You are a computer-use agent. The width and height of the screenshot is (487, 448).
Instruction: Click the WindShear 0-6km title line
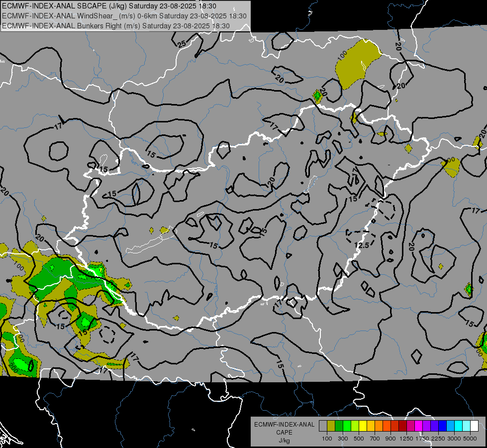(x=124, y=16)
